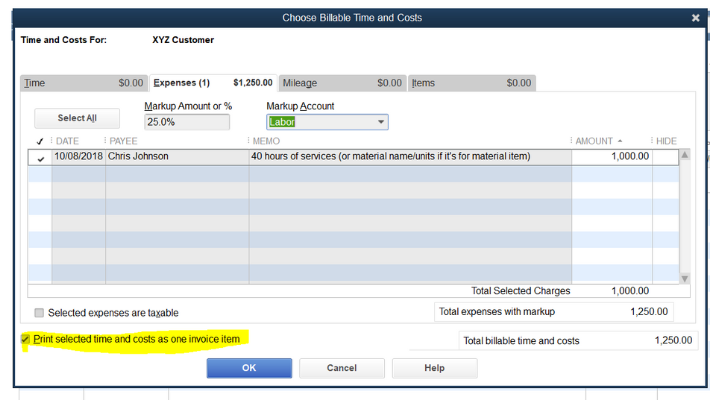Image resolution: width=723 pixels, height=401 pixels.
Task: Click the Total billable time and costs 1,250.00 value
Action: click(x=673, y=341)
